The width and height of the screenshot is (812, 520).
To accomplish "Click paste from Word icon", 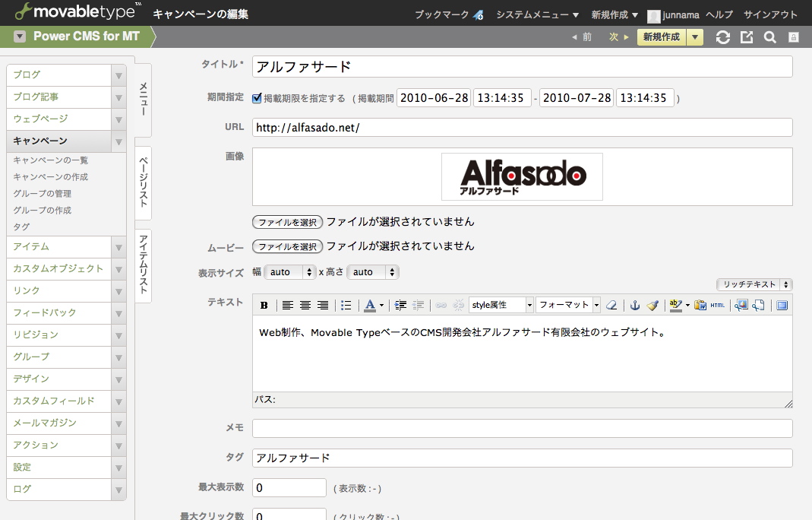I will (700, 306).
